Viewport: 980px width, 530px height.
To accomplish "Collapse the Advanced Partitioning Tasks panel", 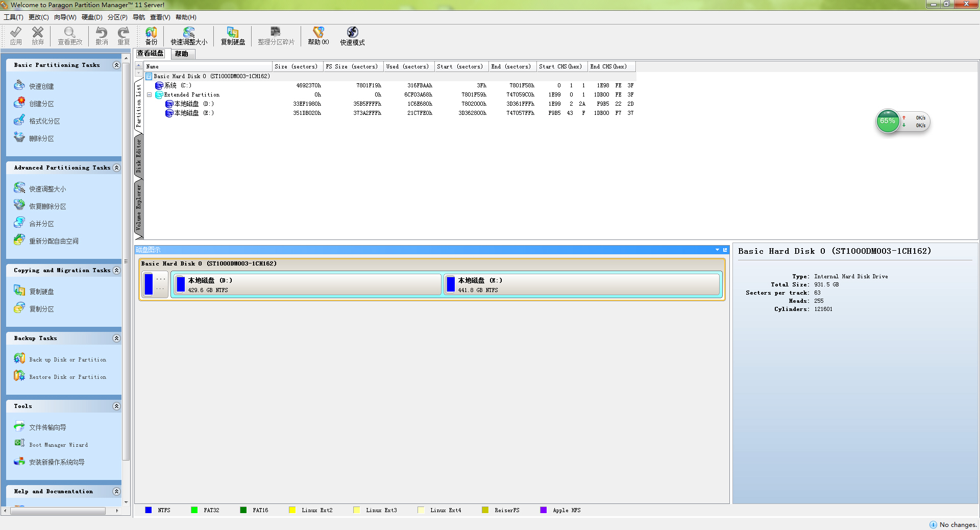I will point(116,168).
